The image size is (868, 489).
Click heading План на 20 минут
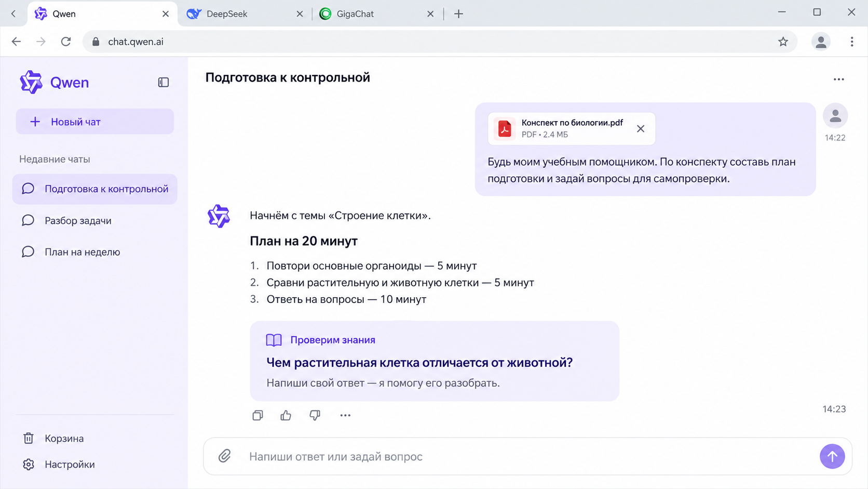tap(304, 241)
